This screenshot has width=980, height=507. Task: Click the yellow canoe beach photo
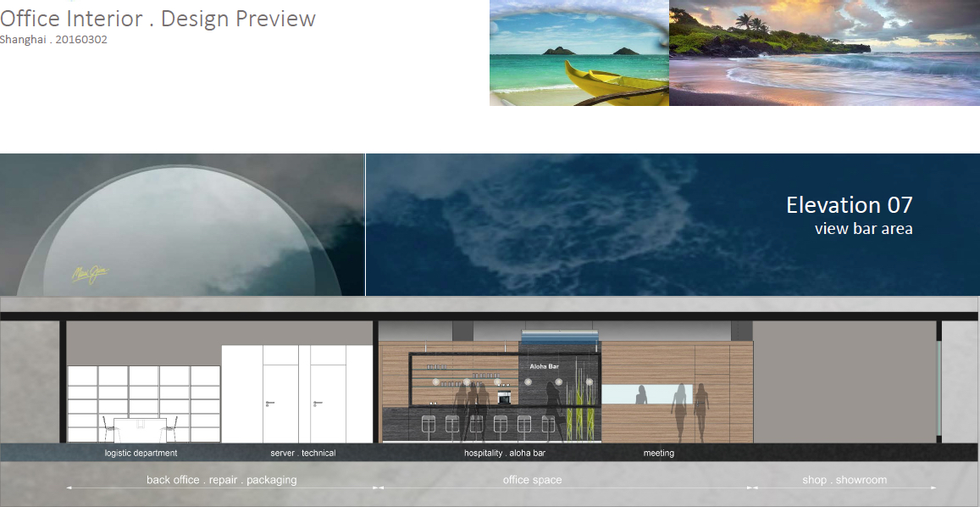coord(579,53)
